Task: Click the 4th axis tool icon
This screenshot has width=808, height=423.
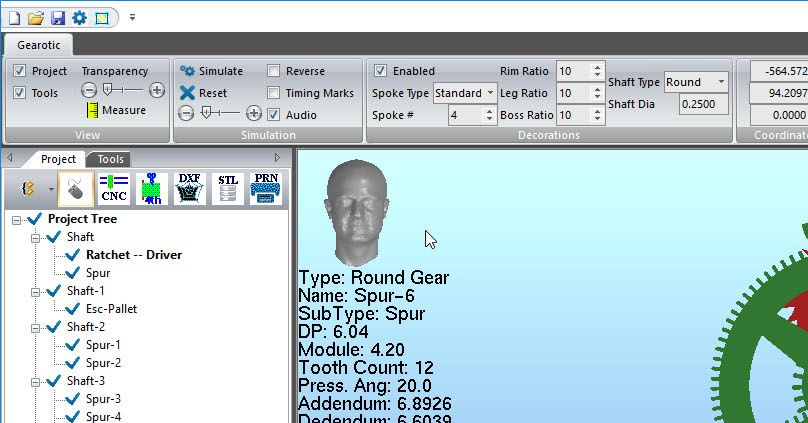Action: pyautogui.click(x=152, y=188)
